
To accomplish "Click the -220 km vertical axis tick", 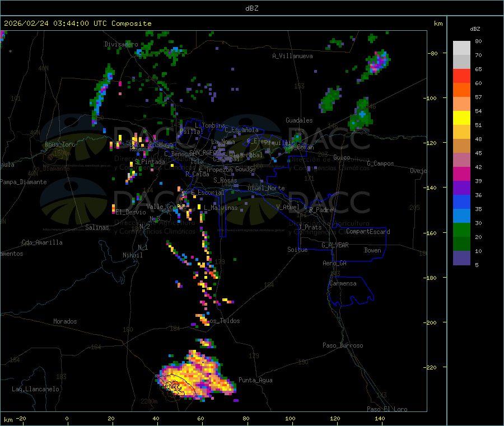I will pyautogui.click(x=431, y=368).
